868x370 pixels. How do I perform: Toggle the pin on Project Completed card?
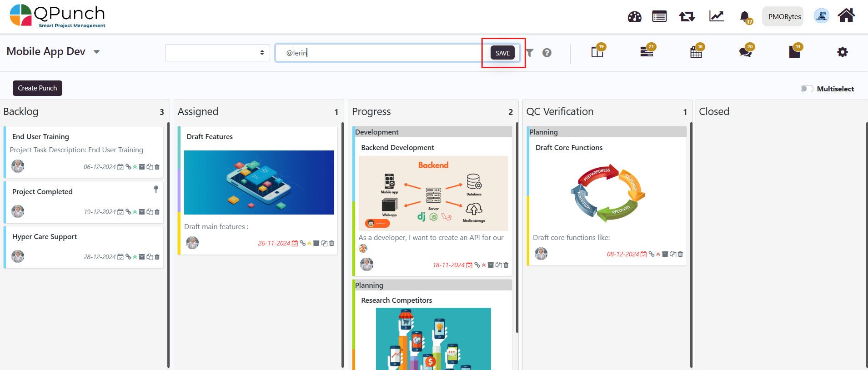coord(156,189)
